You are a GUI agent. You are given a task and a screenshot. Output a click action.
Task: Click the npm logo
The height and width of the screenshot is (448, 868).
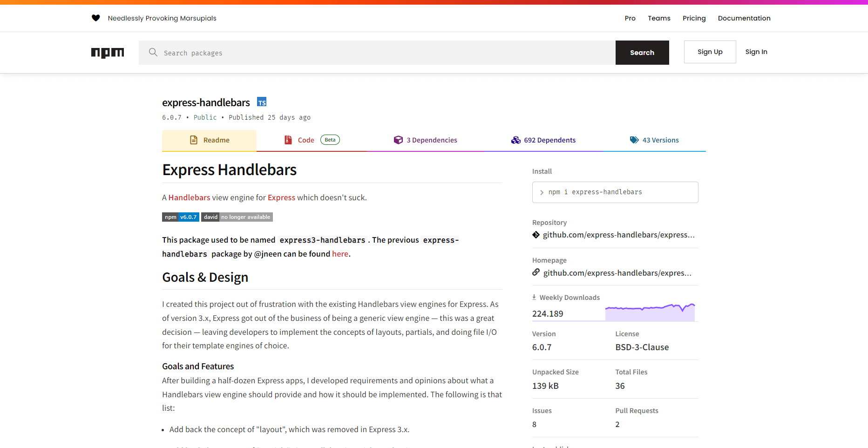[x=108, y=53]
